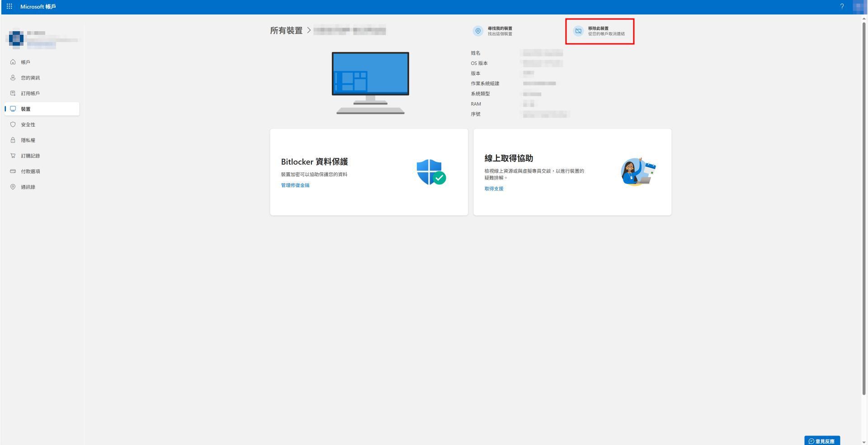Click the Remove this device icon
This screenshot has width=868, height=445.
(x=578, y=31)
